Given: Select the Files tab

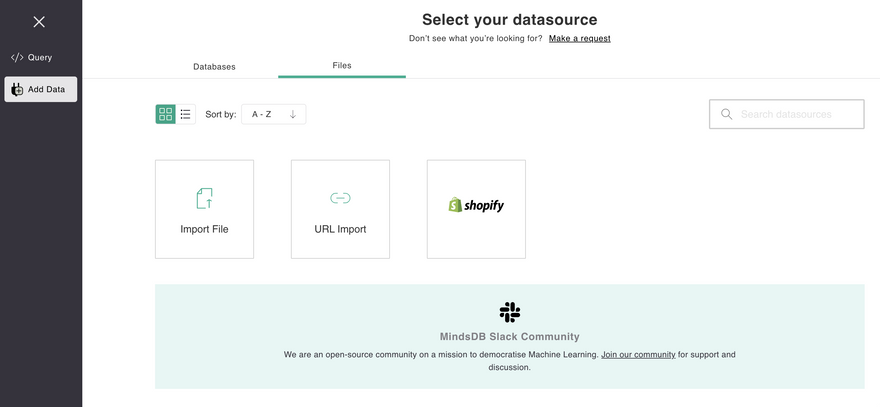Looking at the screenshot, I should [x=342, y=66].
